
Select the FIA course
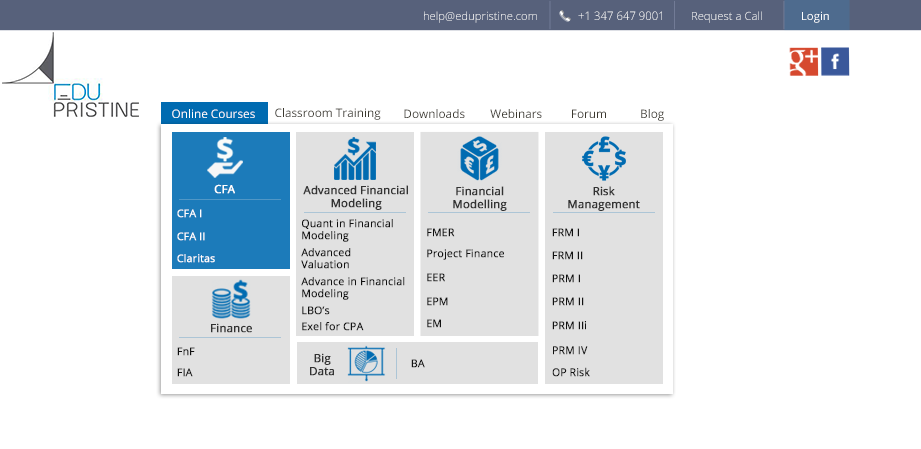184,373
